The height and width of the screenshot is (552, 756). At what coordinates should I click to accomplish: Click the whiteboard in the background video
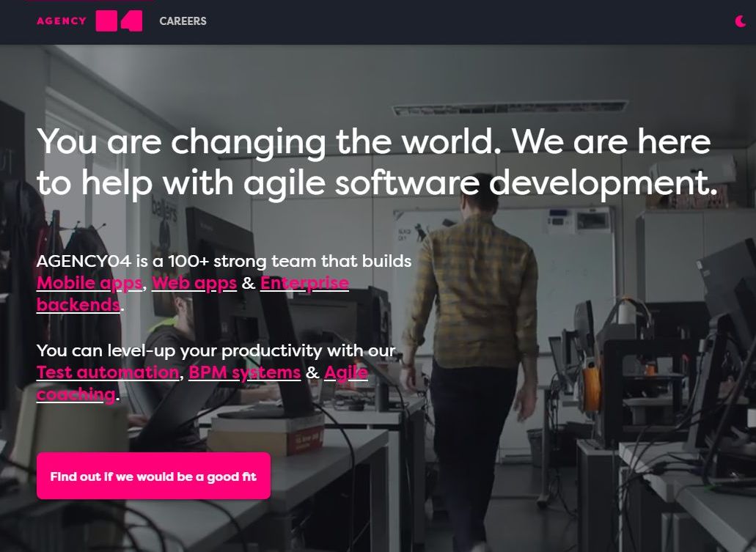tap(504, 270)
